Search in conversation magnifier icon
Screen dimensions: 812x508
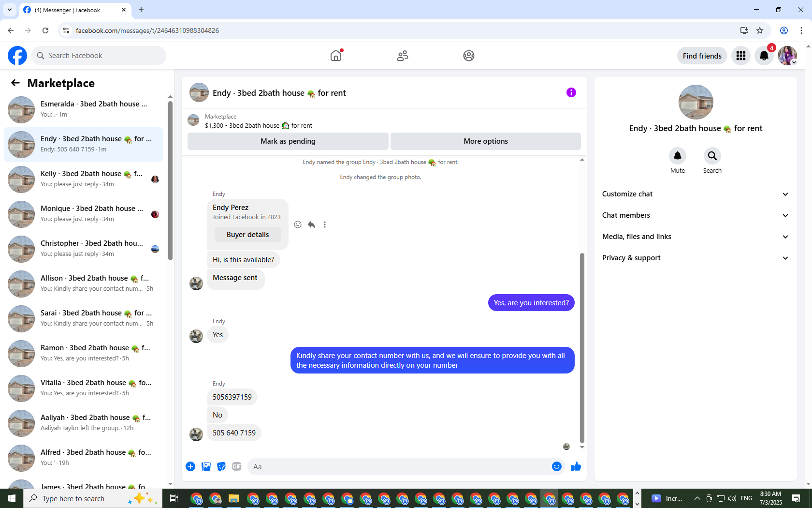(712, 156)
